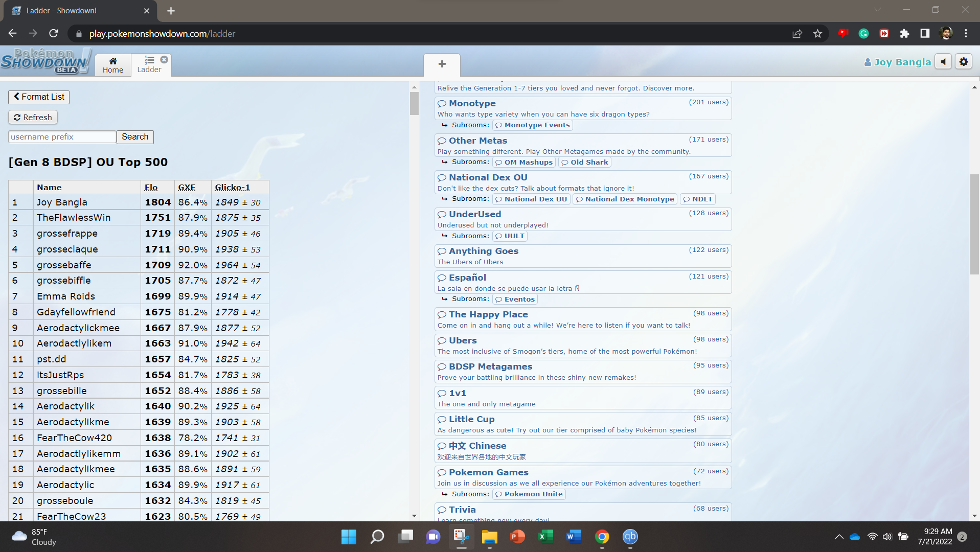Join the Monotype chat room
980x552 pixels.
click(x=583, y=108)
